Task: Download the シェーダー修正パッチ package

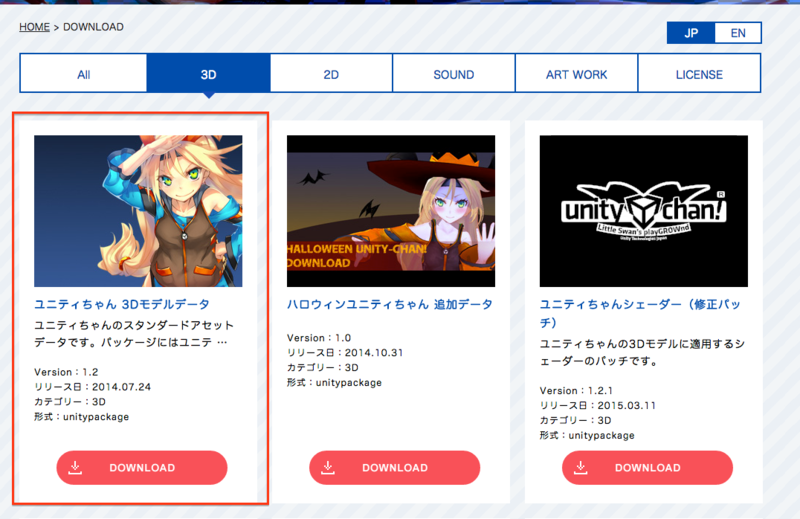Action: click(647, 467)
